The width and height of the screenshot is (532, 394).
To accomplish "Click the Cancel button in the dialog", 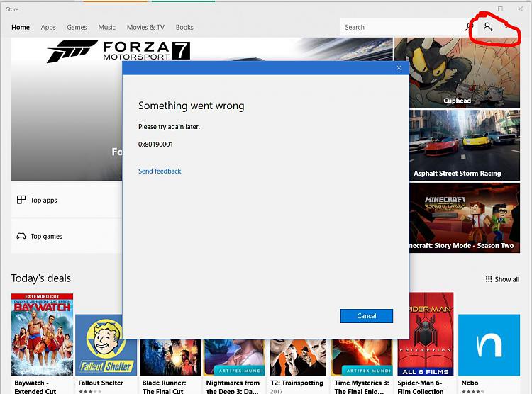I will coord(367,315).
